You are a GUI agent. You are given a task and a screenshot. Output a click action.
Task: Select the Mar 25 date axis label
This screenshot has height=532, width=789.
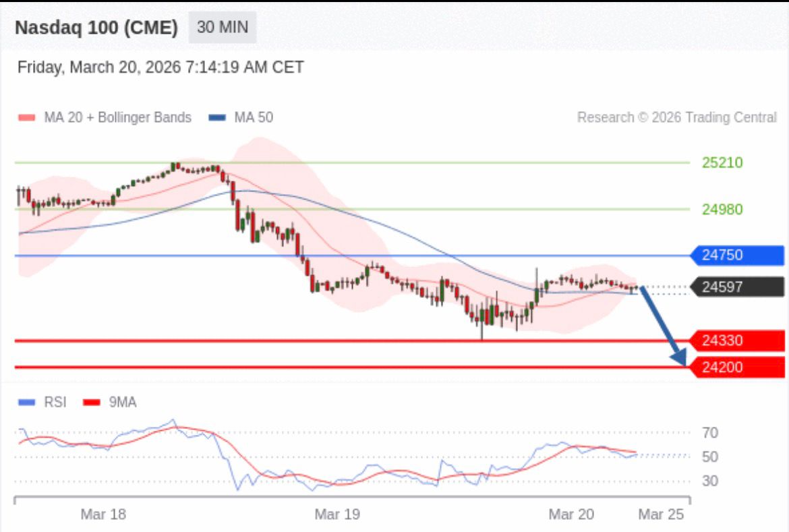[x=661, y=514]
